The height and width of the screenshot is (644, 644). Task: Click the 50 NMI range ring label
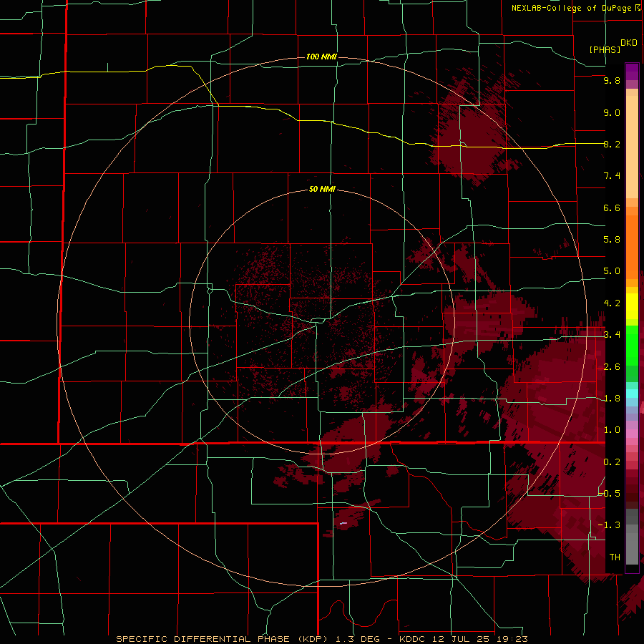coord(322,189)
